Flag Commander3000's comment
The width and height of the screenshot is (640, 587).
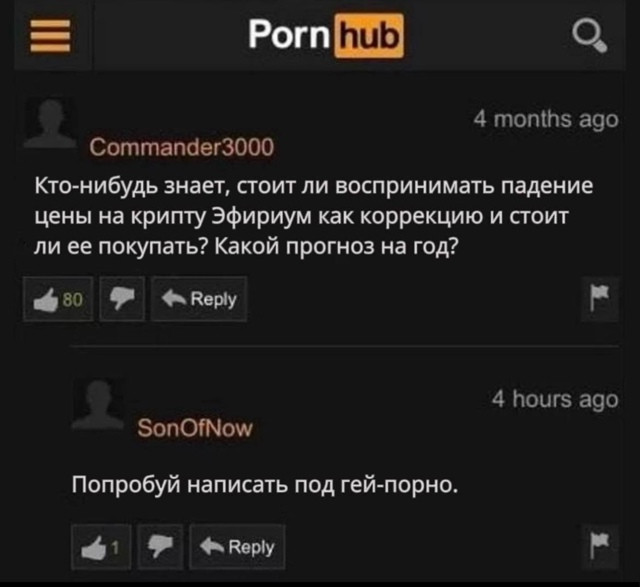pos(600,299)
